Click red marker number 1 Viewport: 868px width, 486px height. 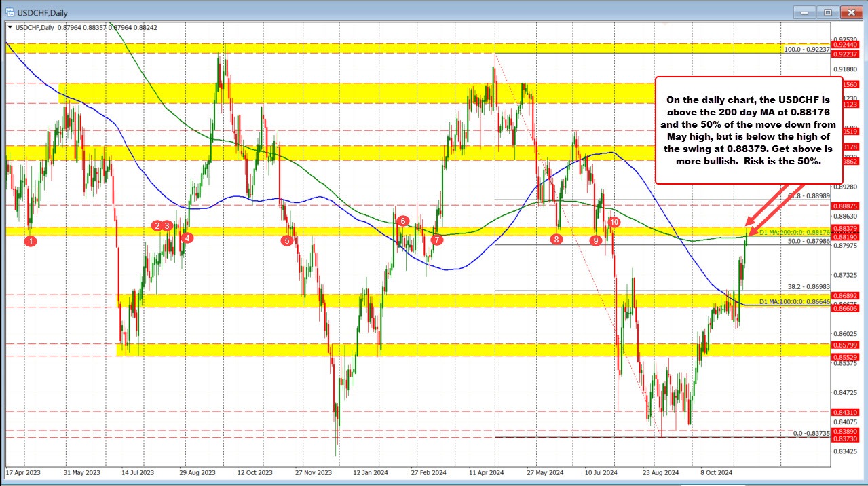[30, 240]
